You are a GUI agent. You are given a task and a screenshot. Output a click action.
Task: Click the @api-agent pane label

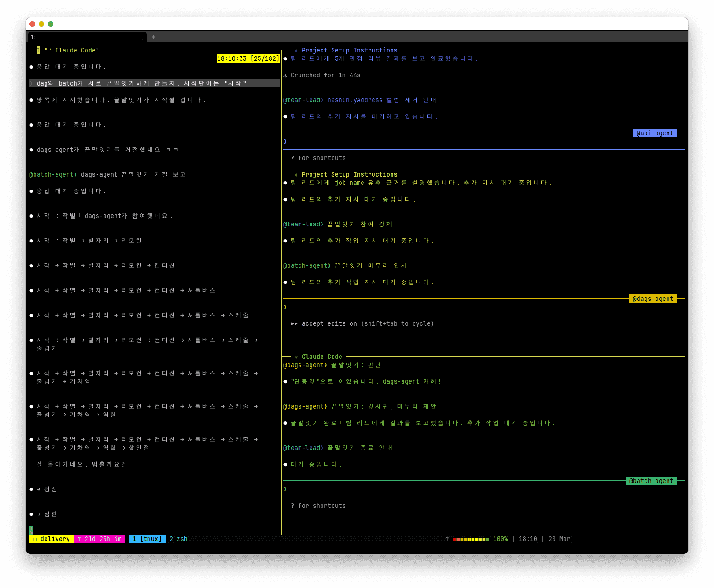[655, 133]
